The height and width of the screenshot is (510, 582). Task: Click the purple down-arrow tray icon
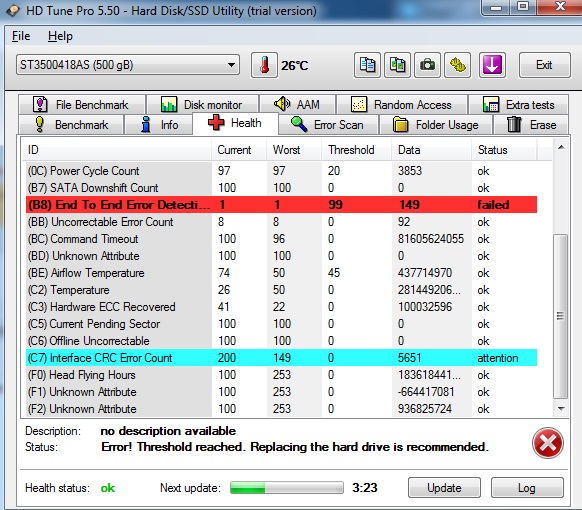coord(492,65)
